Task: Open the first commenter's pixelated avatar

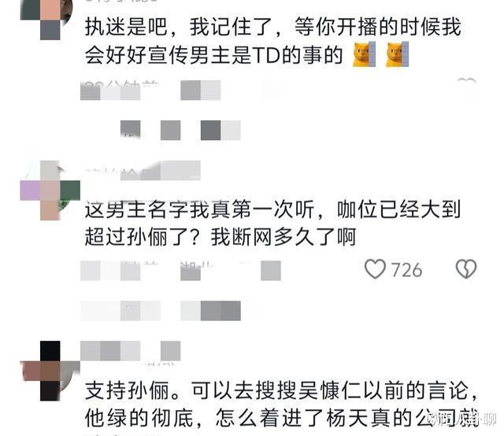Action: click(x=45, y=19)
